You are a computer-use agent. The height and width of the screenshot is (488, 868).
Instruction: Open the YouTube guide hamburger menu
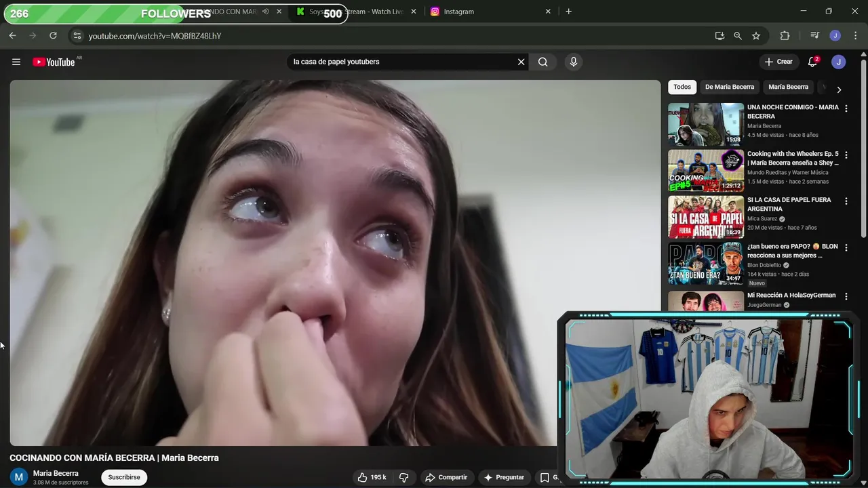tap(16, 62)
